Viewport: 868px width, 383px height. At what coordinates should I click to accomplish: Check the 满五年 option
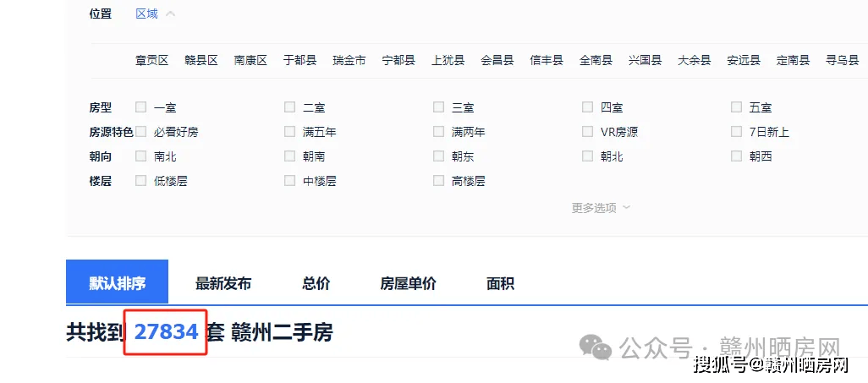click(x=290, y=132)
